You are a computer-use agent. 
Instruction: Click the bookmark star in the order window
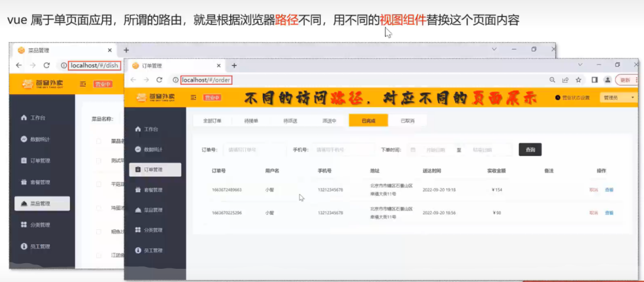point(578,80)
